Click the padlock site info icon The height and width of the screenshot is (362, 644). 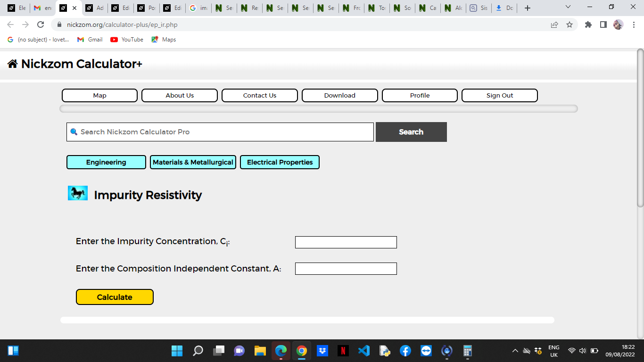click(59, 25)
